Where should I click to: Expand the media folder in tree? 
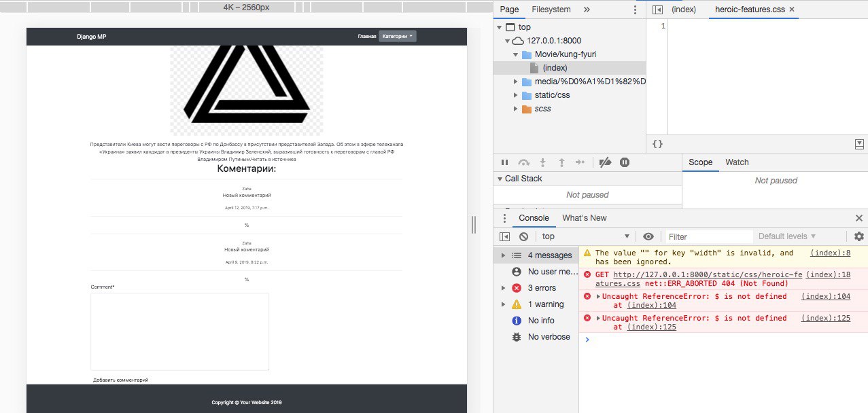516,82
